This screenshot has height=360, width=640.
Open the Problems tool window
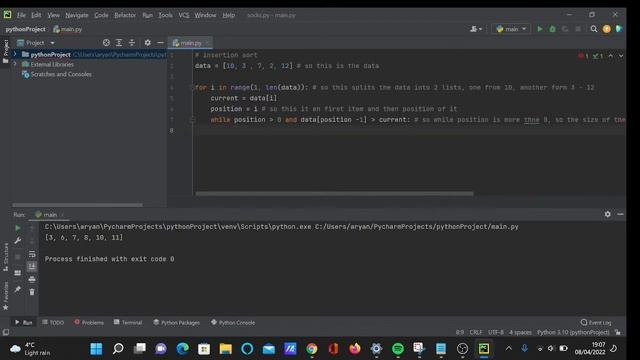tap(89, 322)
